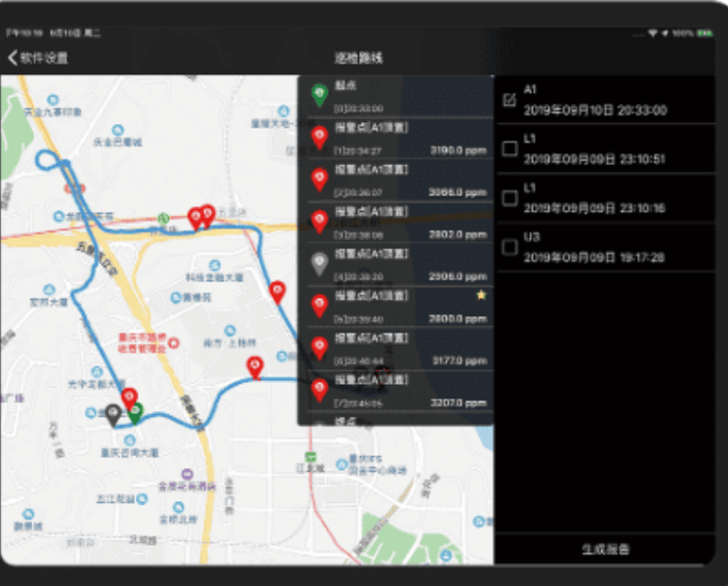Select A1 route dated 2019年09月10日 20:33:00

605,100
